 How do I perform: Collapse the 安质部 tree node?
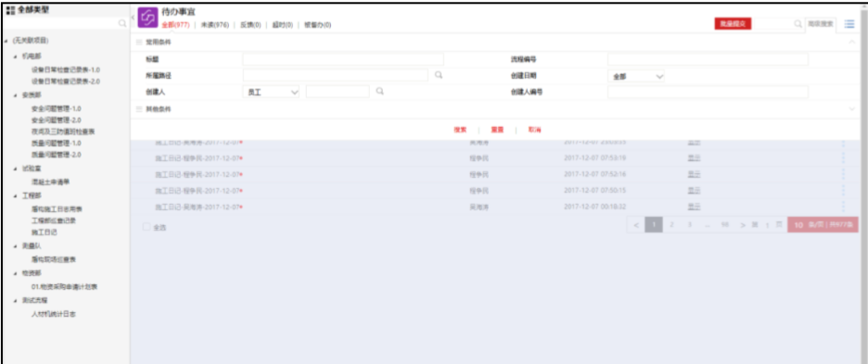tap(16, 95)
